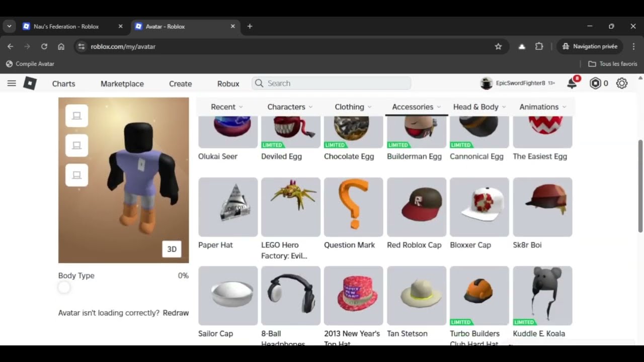The width and height of the screenshot is (644, 362).
Task: Bookmark this page with the star icon
Action: point(498,46)
